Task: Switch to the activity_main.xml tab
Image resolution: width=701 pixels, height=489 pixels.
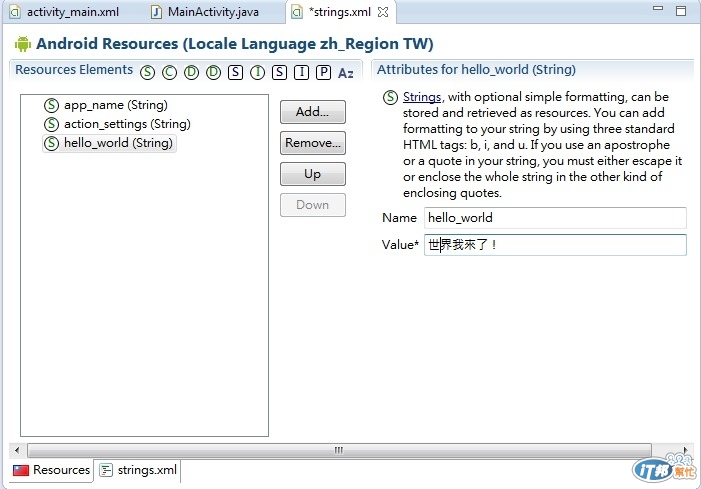Action: (x=65, y=12)
